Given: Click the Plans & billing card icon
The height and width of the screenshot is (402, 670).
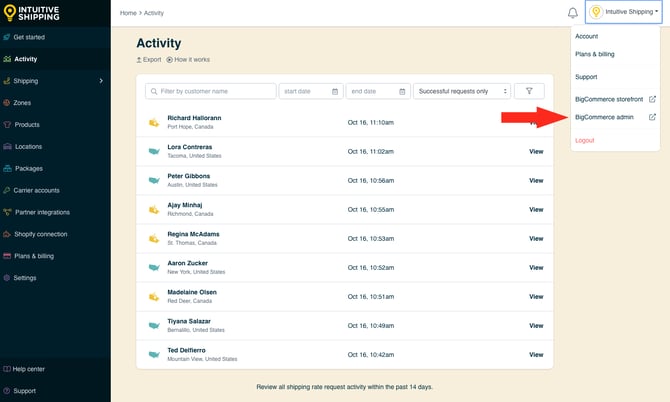Looking at the screenshot, I should pos(7,256).
